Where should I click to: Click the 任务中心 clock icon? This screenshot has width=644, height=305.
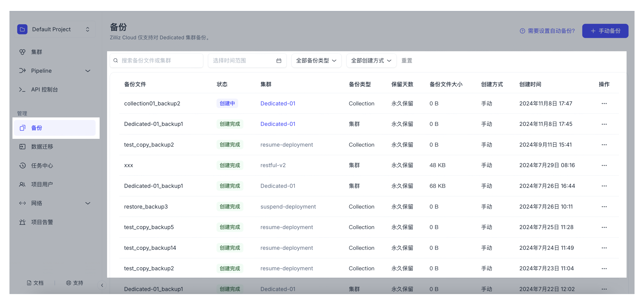coord(22,166)
